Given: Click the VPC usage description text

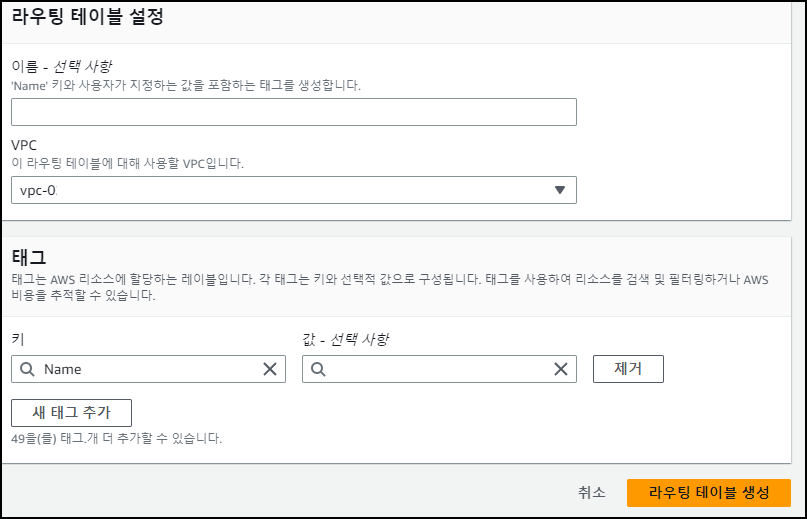Looking at the screenshot, I should [127, 164].
